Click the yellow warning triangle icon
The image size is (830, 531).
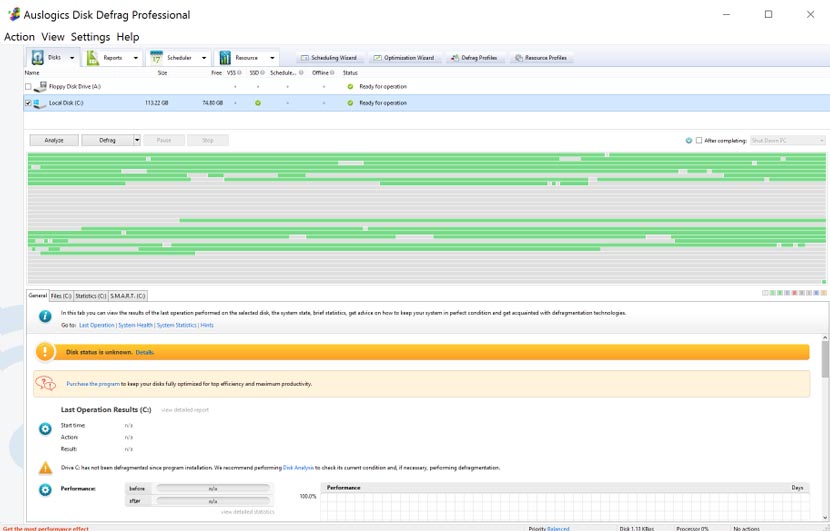coord(45,467)
